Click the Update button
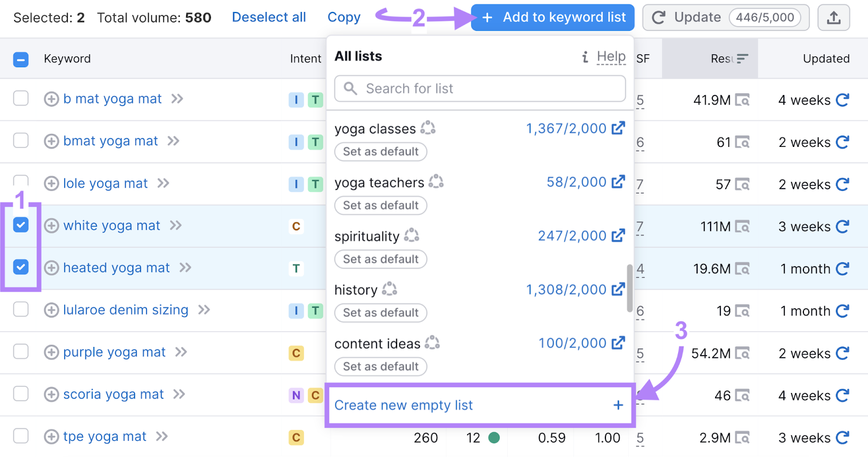The height and width of the screenshot is (457, 868). click(726, 18)
